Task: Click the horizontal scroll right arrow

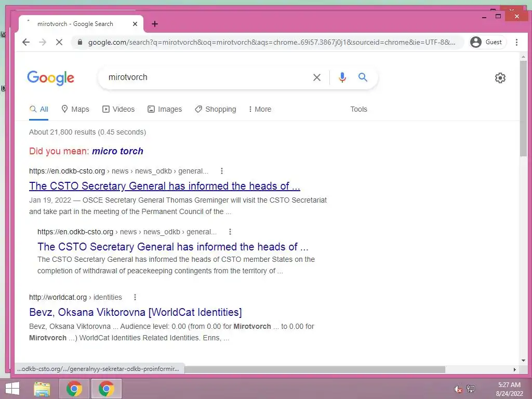Action: click(515, 369)
